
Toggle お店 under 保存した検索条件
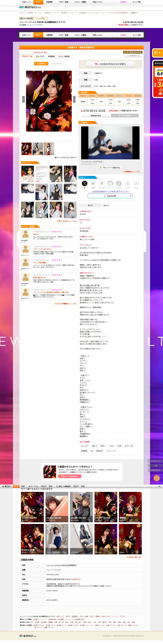83,486
